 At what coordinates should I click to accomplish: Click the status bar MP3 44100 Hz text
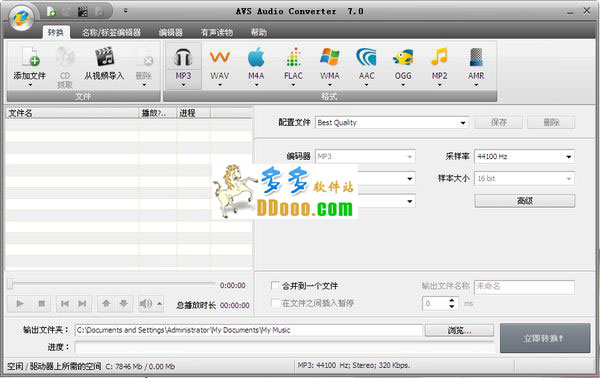click(354, 365)
